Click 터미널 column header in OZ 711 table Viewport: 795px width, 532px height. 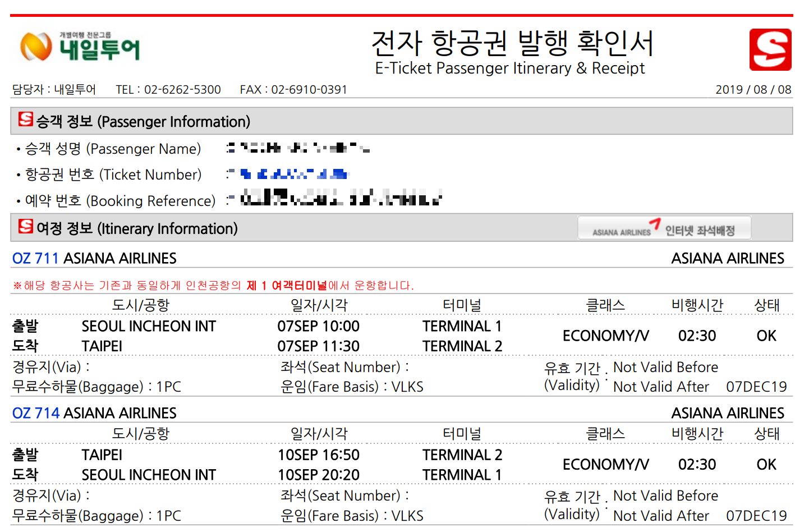462,305
